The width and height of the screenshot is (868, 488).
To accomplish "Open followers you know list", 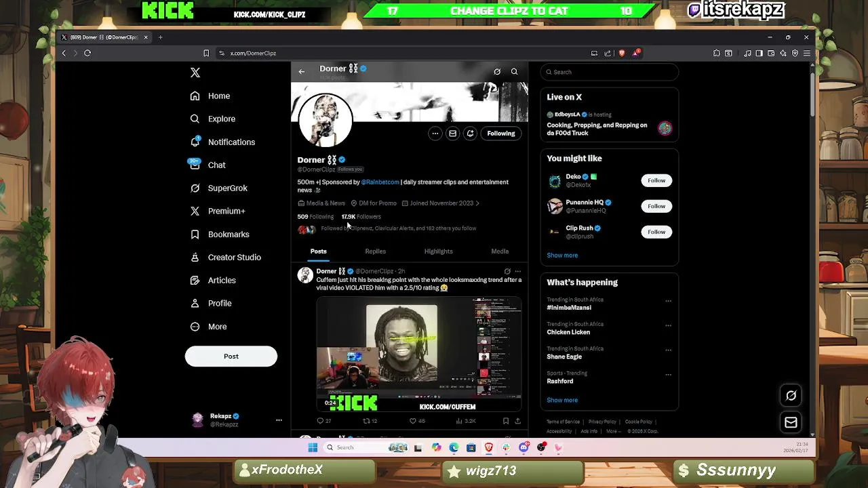I will [398, 228].
